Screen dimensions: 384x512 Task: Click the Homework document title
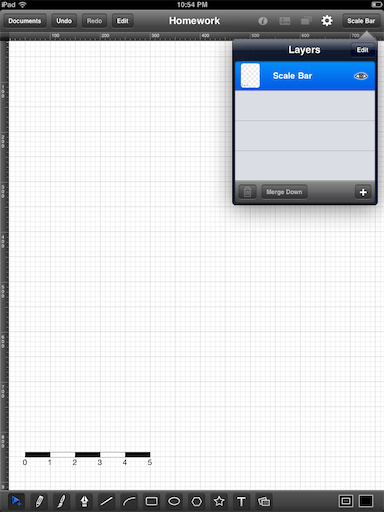[x=194, y=21]
